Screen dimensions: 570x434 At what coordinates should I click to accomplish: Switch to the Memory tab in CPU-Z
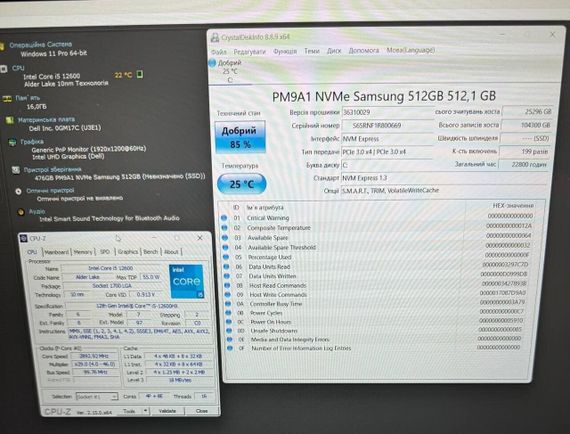pos(83,252)
